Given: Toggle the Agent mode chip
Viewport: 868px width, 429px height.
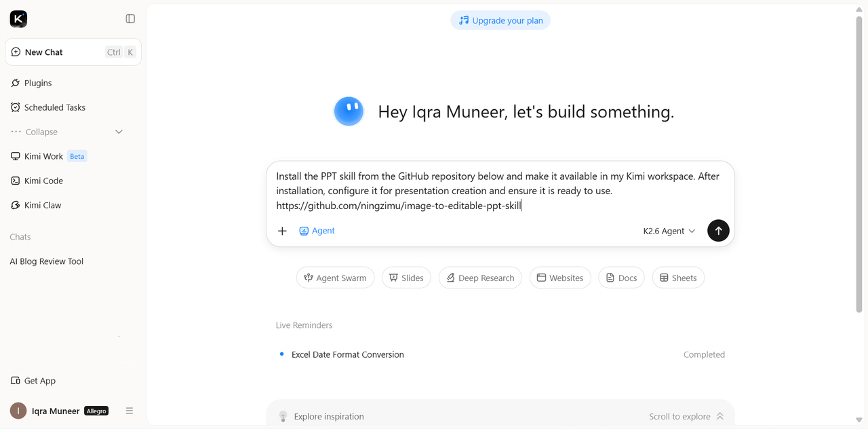Looking at the screenshot, I should click(x=317, y=231).
